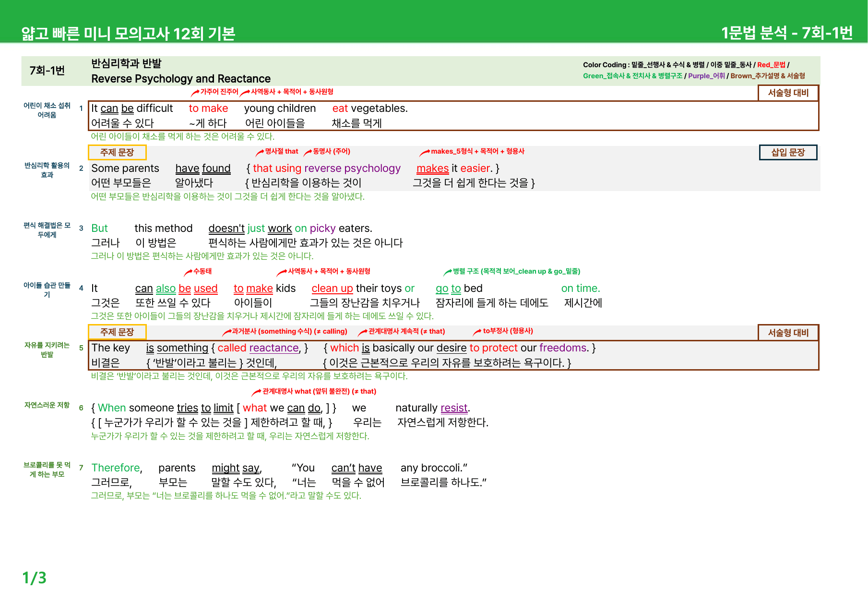
Task: Click the purple word 'freedoms'
Action: [563, 348]
